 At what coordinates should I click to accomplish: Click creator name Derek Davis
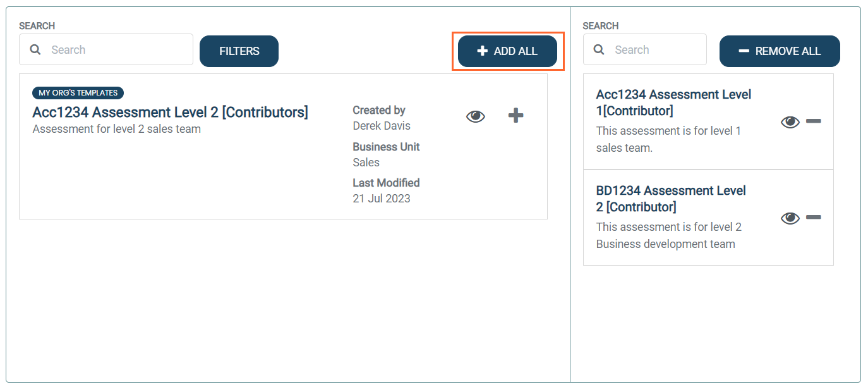point(382,126)
